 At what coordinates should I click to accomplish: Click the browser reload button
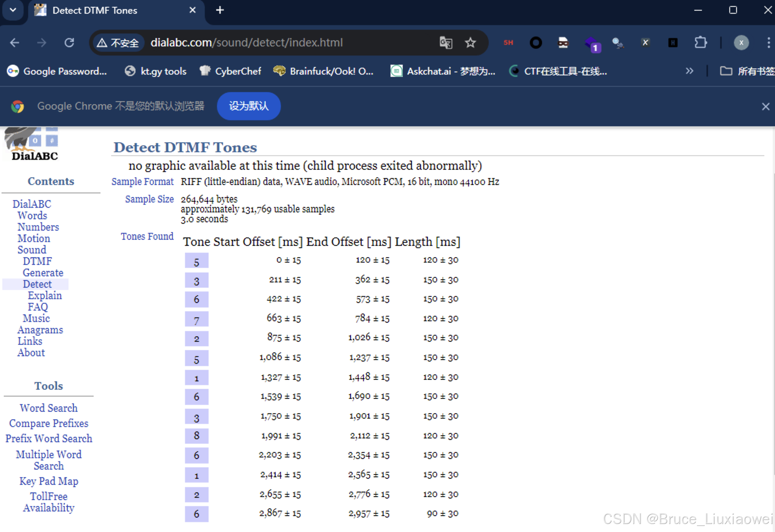(69, 43)
